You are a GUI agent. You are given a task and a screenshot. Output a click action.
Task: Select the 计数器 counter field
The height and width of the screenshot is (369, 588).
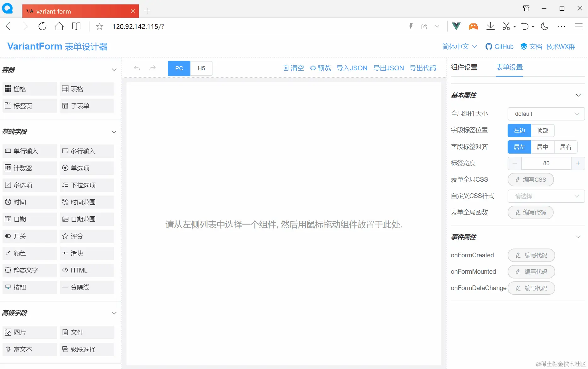click(29, 168)
